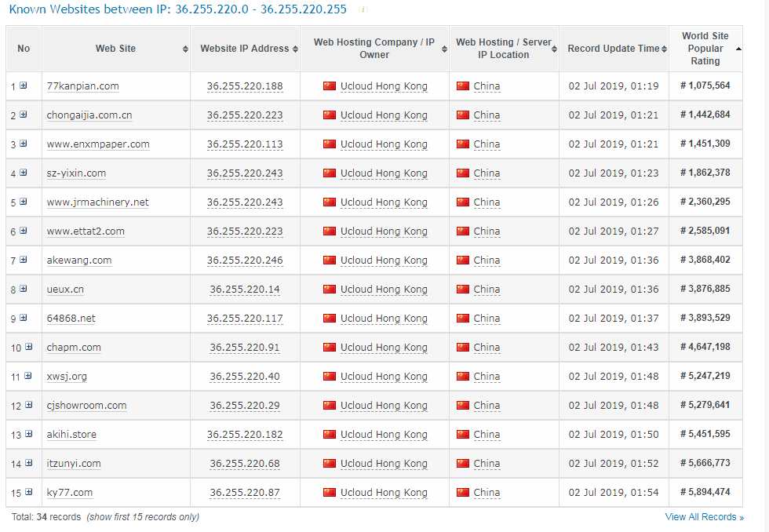Expand row 1 plus icon for 77kanpian.com
Image resolution: width=769 pixels, height=532 pixels.
(23, 86)
